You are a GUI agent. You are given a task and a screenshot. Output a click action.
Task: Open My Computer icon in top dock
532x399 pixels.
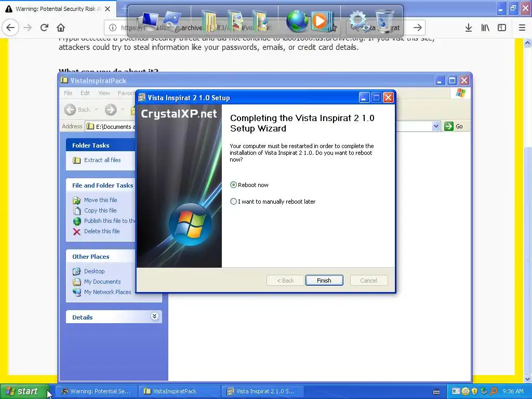(x=149, y=20)
